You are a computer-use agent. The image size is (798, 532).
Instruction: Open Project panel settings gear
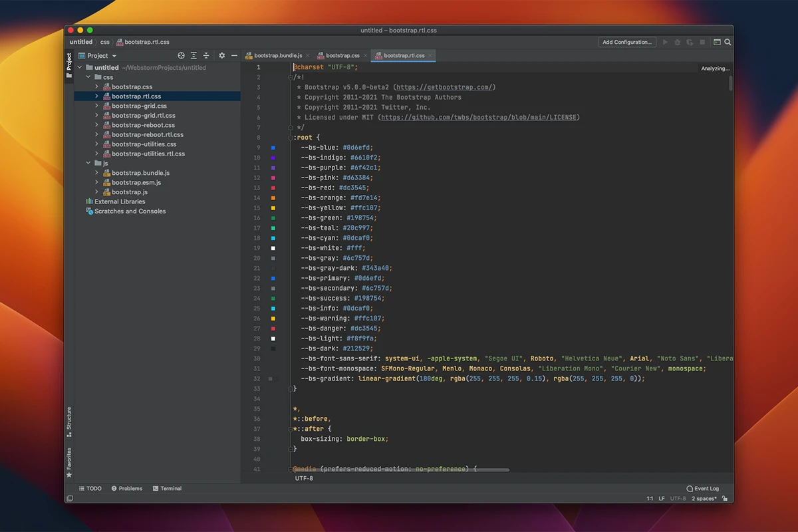click(x=221, y=55)
